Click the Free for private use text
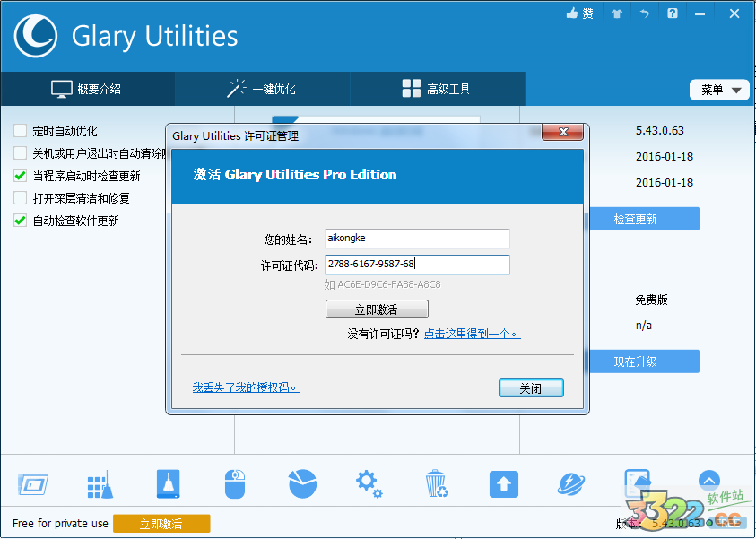 tap(60, 524)
